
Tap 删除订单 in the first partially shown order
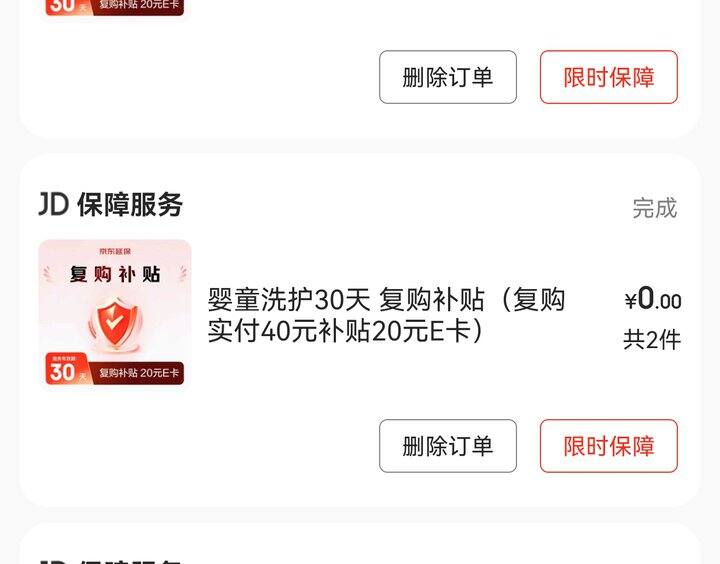[x=448, y=77]
